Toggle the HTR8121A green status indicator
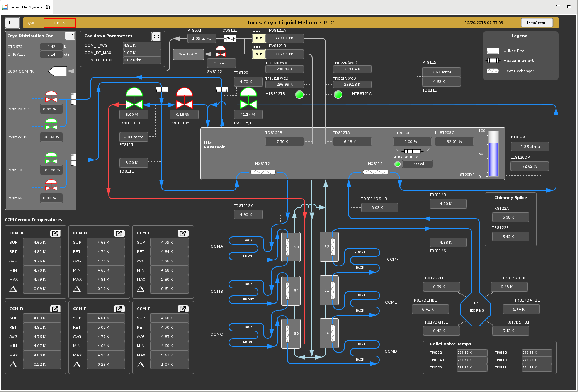 tap(338, 94)
